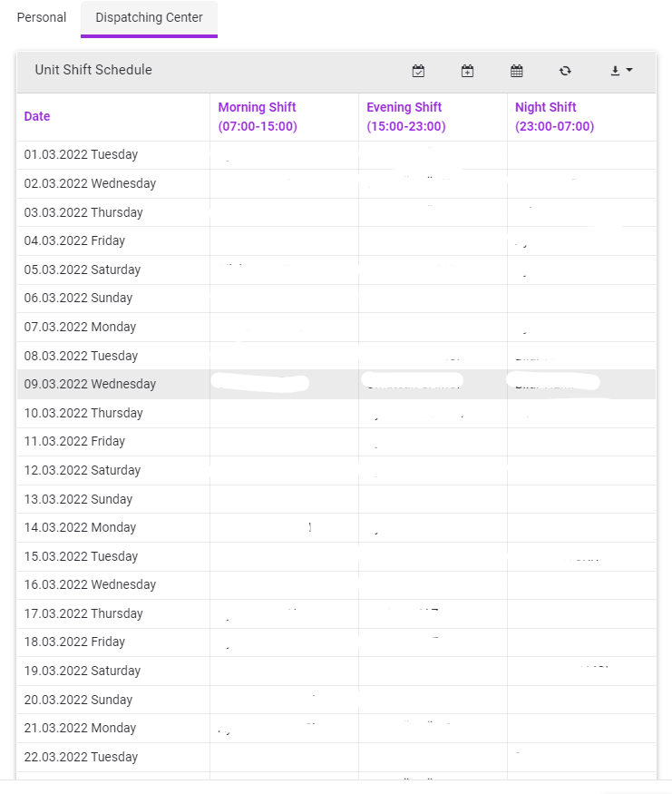This screenshot has height=794, width=672.
Task: Select the 01.03.2022 Tuesday row
Action: 81,154
